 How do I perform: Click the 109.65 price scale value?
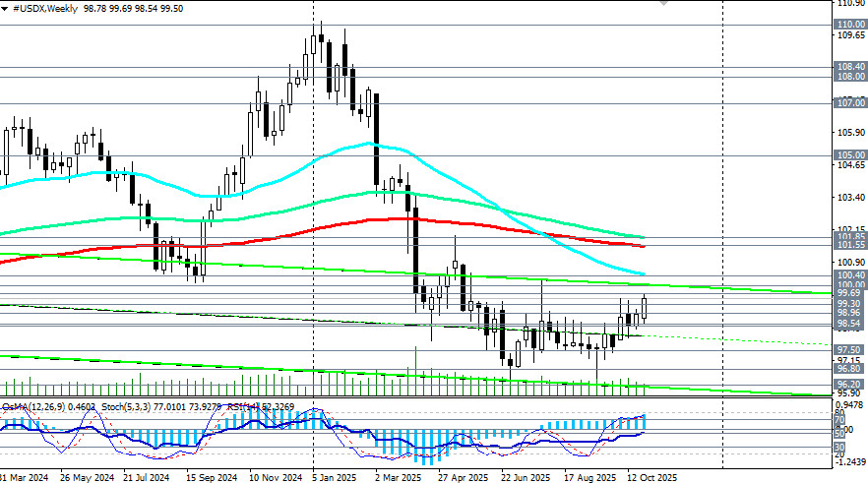coord(851,34)
